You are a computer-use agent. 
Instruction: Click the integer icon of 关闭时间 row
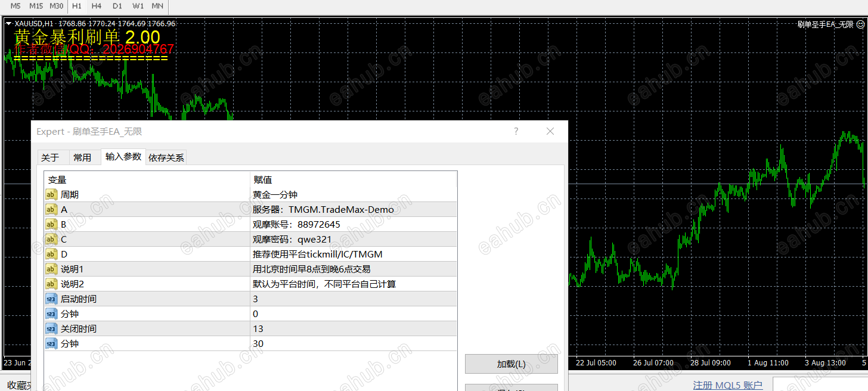pos(52,328)
